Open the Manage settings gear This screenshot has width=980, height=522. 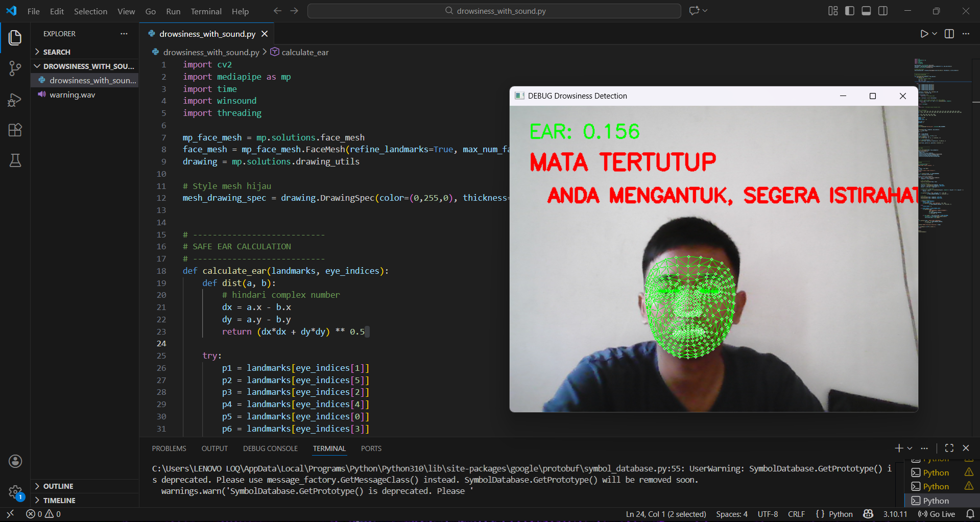coord(15,492)
